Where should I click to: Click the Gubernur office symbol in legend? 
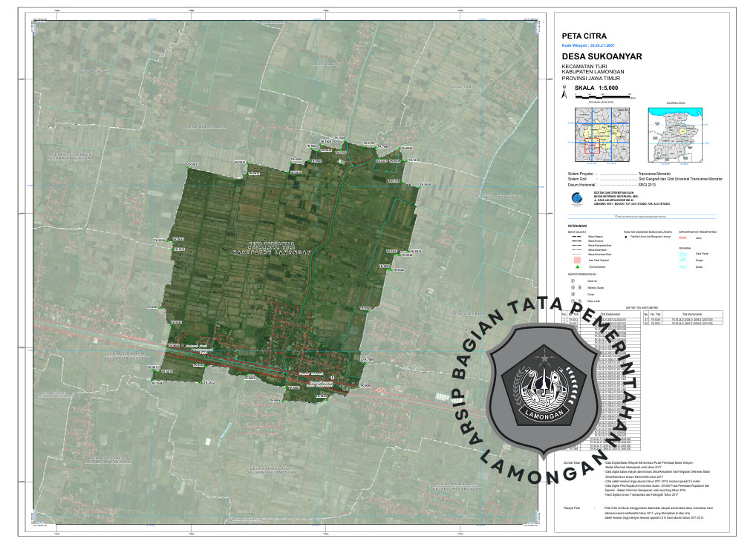coord(573,281)
